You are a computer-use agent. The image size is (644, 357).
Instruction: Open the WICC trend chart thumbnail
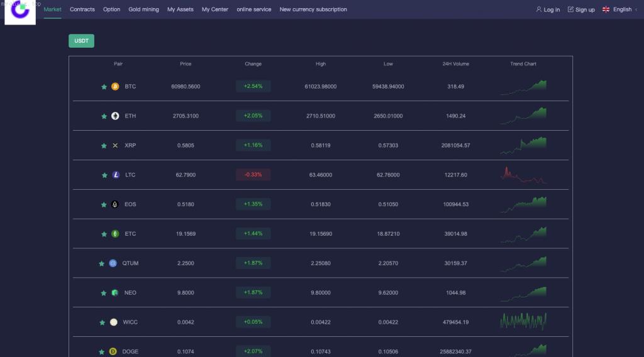pyautogui.click(x=523, y=321)
